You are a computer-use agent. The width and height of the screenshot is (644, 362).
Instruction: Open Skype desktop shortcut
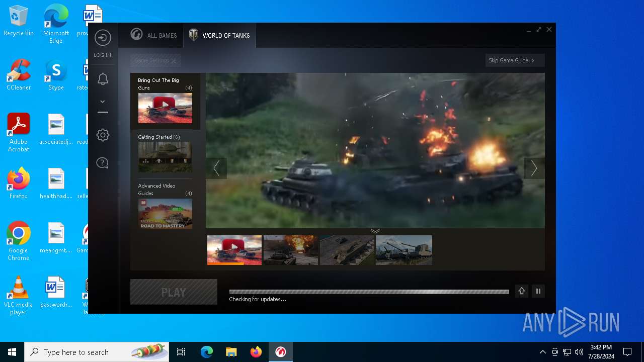tap(56, 75)
